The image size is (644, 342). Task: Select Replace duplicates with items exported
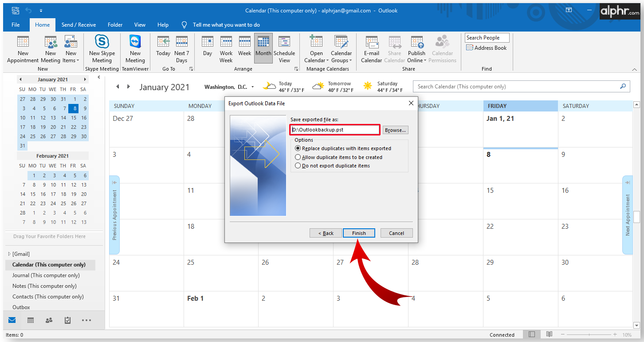pyautogui.click(x=343, y=148)
